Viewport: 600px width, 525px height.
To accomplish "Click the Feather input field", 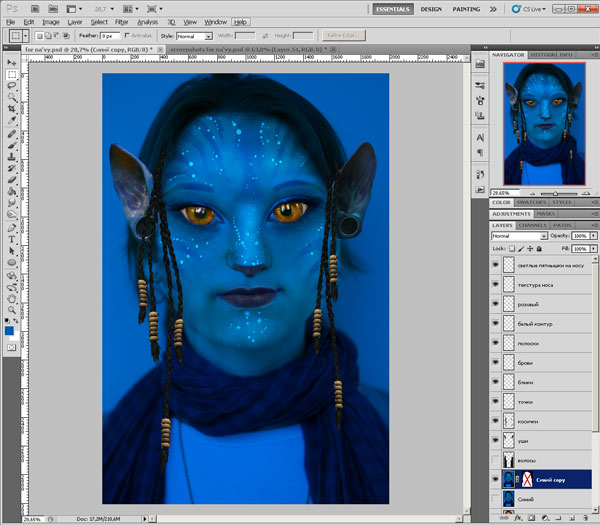I will (111, 35).
